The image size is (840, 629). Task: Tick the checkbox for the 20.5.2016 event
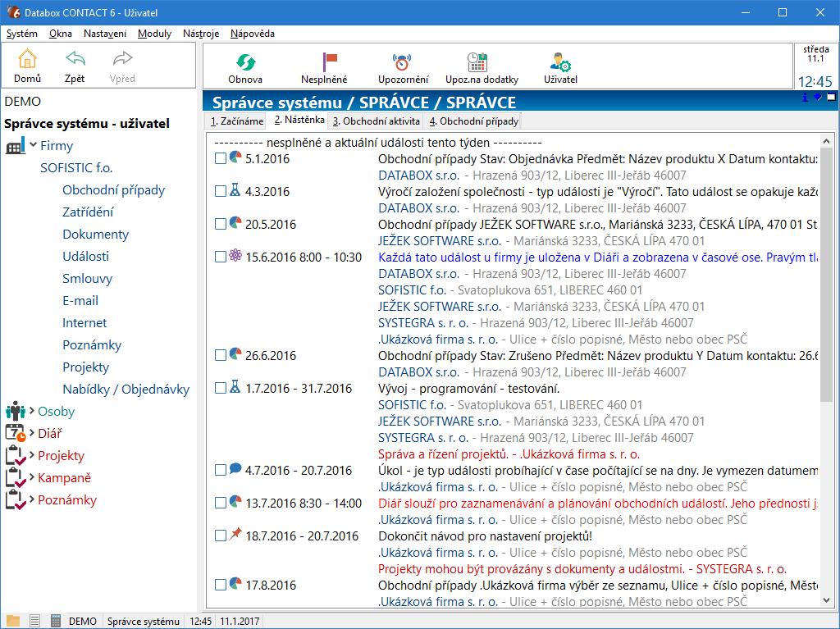(x=220, y=224)
